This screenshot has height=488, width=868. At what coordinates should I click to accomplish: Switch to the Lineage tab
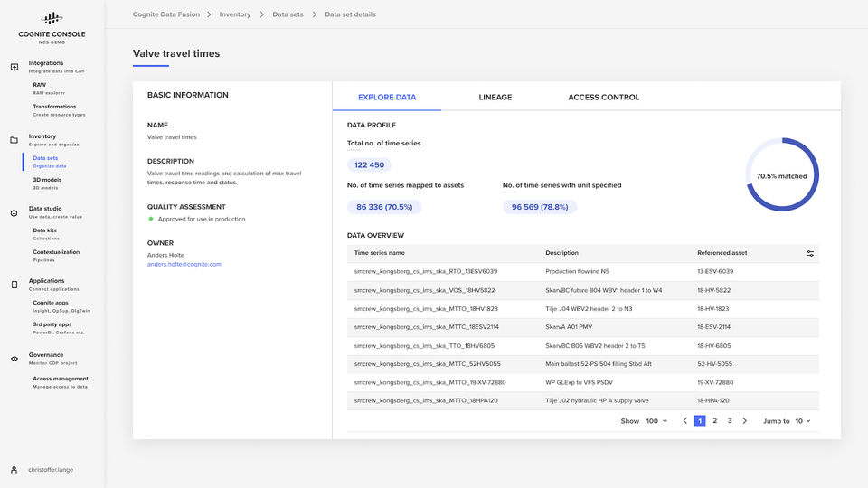point(495,98)
